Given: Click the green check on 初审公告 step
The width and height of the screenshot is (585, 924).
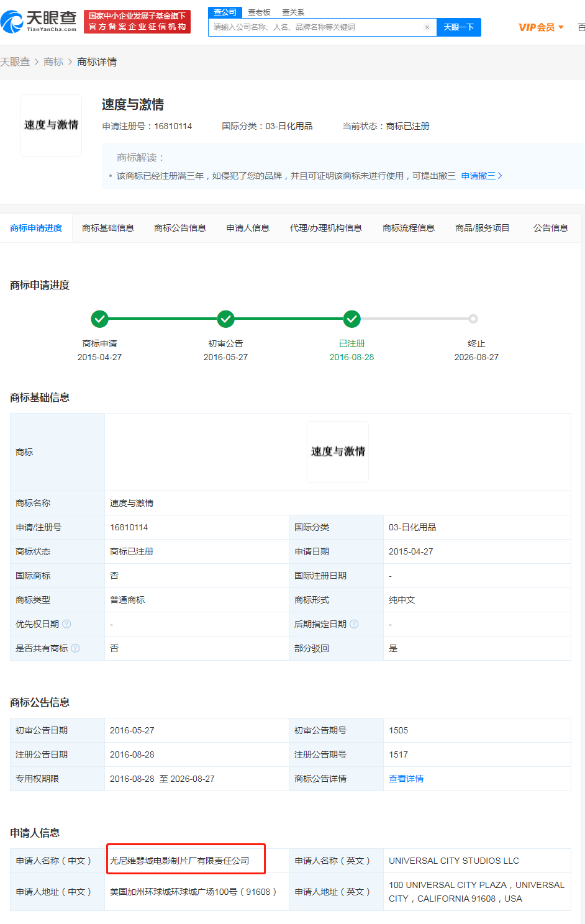Looking at the screenshot, I should click(x=226, y=319).
